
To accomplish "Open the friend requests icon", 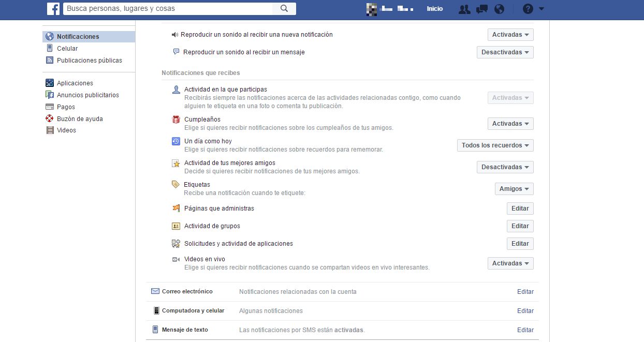I will click(x=464, y=9).
